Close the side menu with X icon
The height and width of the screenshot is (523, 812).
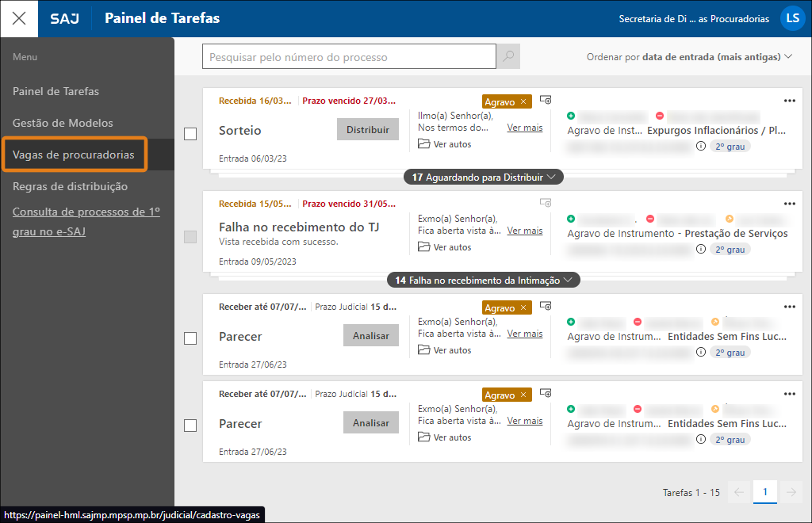(x=19, y=18)
